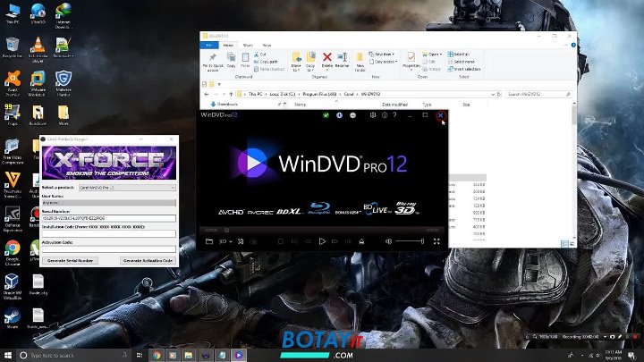This screenshot has width=644, height=362.
Task: Open the WinDVD question mark help icon
Action: pyautogui.click(x=394, y=115)
